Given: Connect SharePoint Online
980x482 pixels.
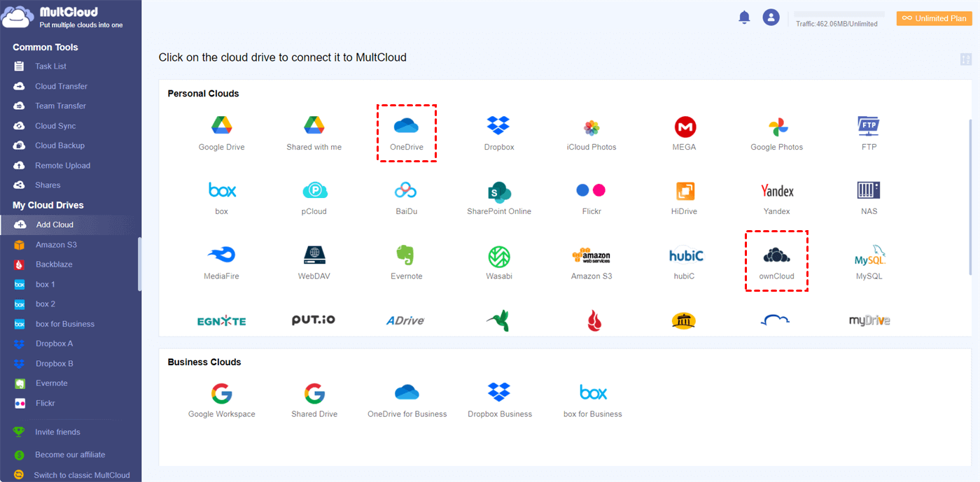Looking at the screenshot, I should 499,198.
